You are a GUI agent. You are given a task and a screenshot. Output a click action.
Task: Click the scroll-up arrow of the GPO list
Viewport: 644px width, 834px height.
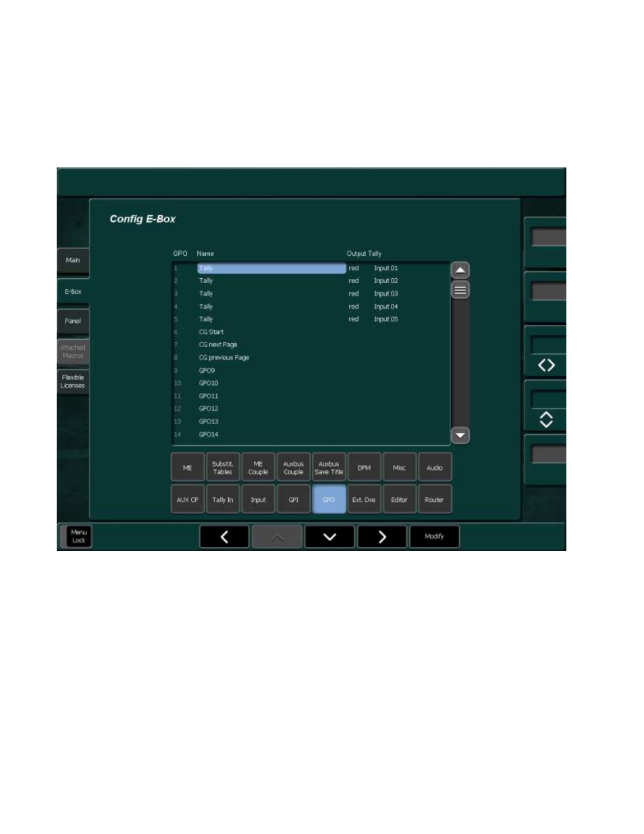point(460,270)
